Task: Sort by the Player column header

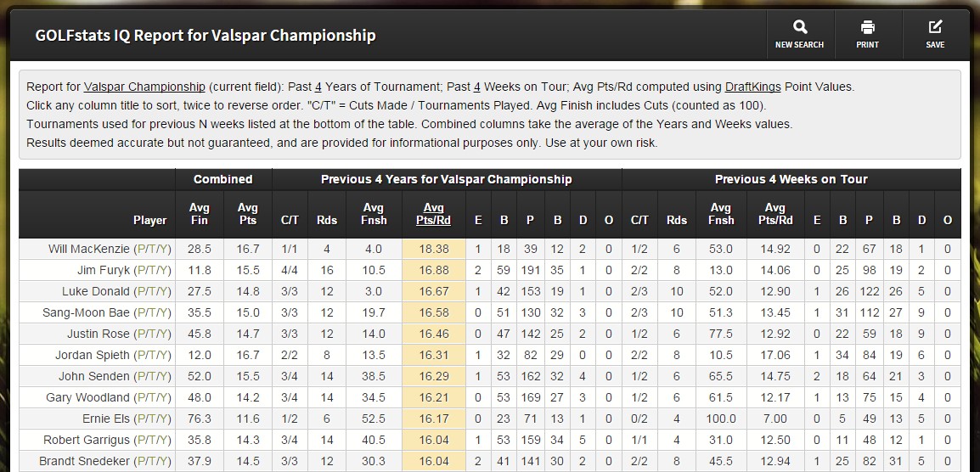Action: tap(149, 220)
